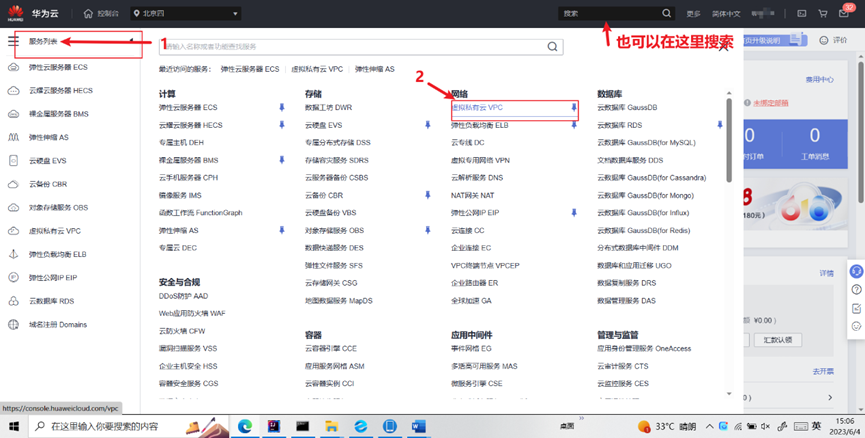This screenshot has width=865, height=438.
Task: Click the right chevron below 去开票
Action: click(830, 397)
